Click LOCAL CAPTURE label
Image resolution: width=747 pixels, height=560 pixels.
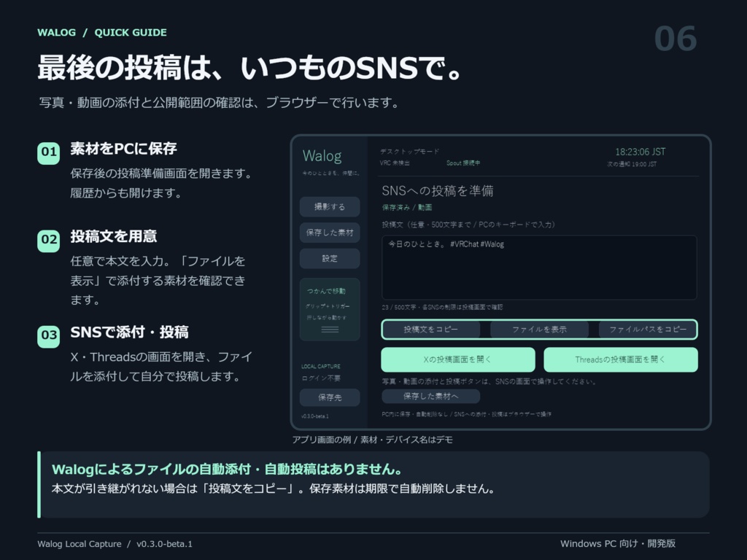click(321, 366)
